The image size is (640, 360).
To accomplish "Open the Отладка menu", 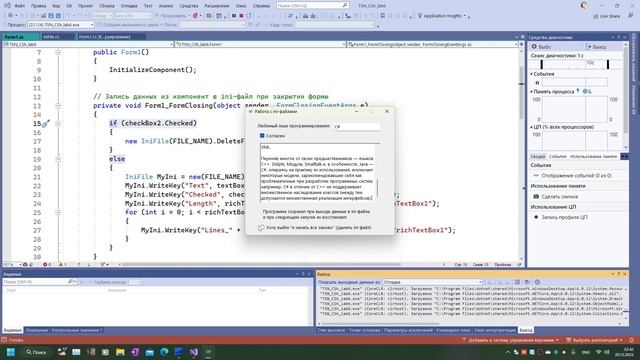I will pos(129,6).
